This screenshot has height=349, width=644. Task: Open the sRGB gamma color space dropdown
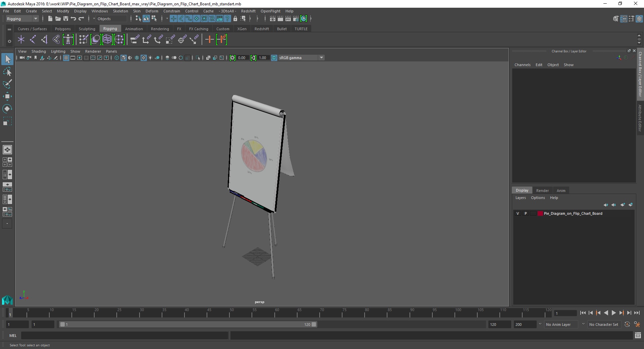(x=301, y=58)
